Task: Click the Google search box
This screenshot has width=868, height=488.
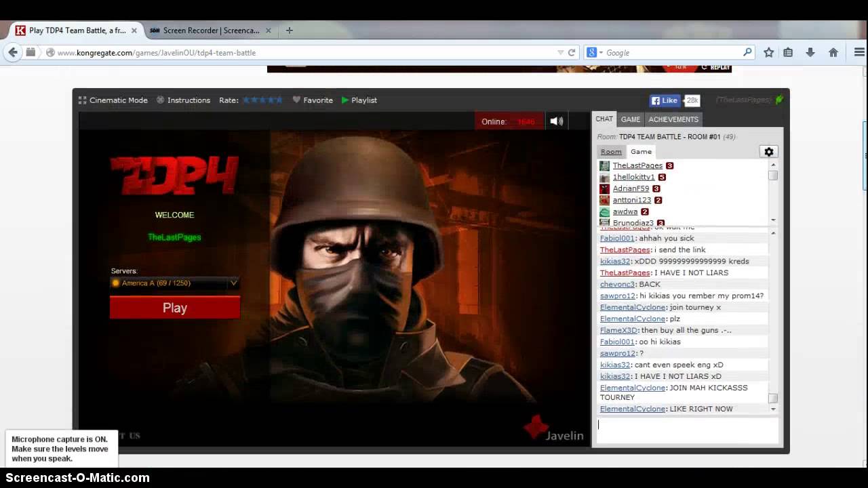Action: coord(671,52)
